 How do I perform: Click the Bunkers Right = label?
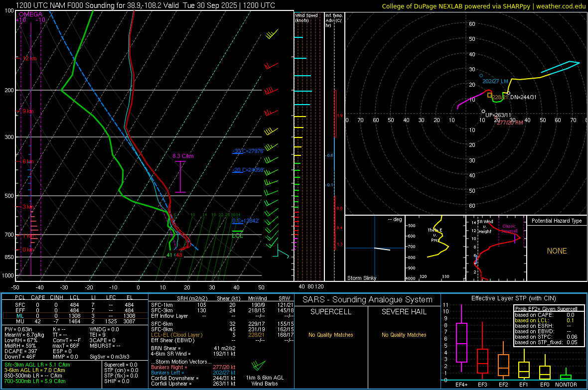[168, 368]
